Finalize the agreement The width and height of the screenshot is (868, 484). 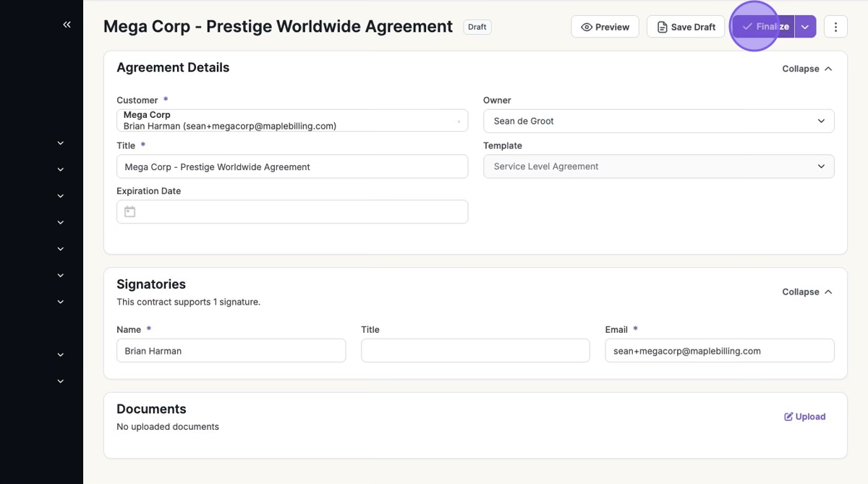coord(765,27)
